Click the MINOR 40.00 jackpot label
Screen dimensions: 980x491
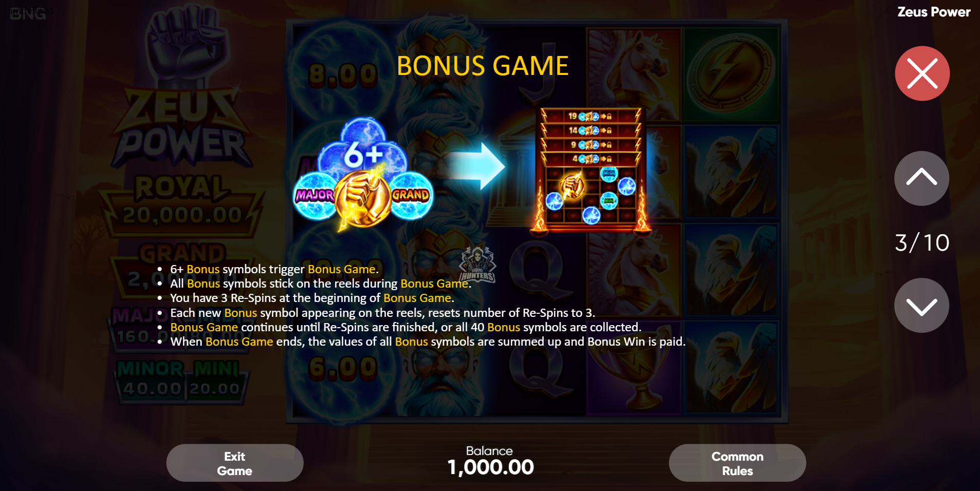coord(151,380)
